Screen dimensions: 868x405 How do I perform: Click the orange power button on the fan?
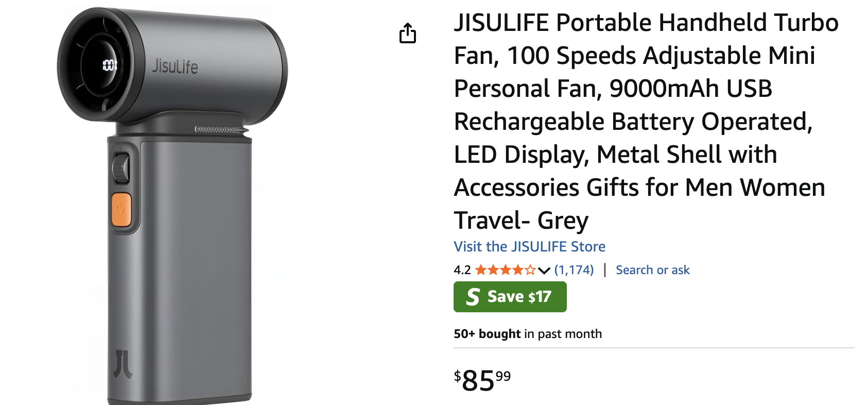click(121, 210)
